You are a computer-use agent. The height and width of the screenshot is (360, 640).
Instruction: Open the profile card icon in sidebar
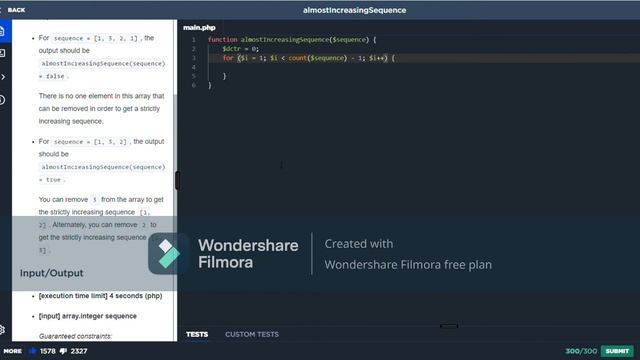click(x=2, y=53)
